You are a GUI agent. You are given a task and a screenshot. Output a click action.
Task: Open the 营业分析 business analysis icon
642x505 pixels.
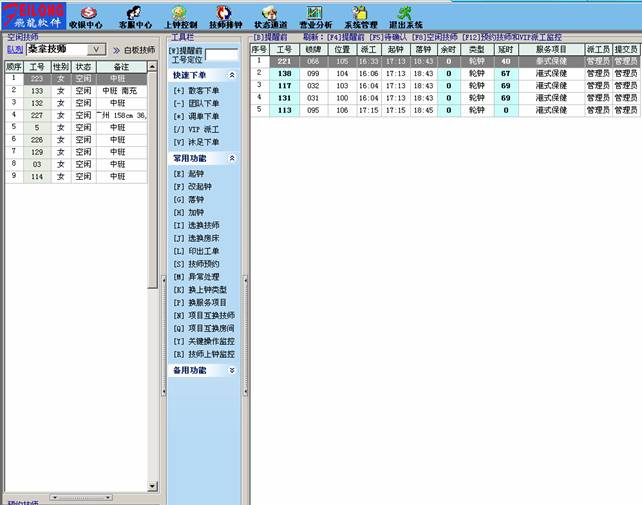coord(317,17)
